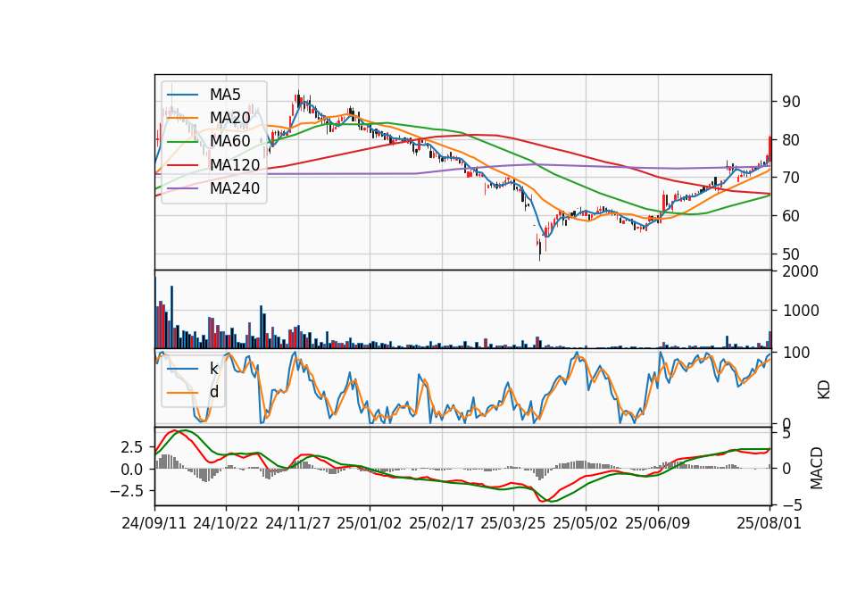This screenshot has width=857, height=616.
Task: Click the blue MA5 legend line
Action: coord(182,95)
